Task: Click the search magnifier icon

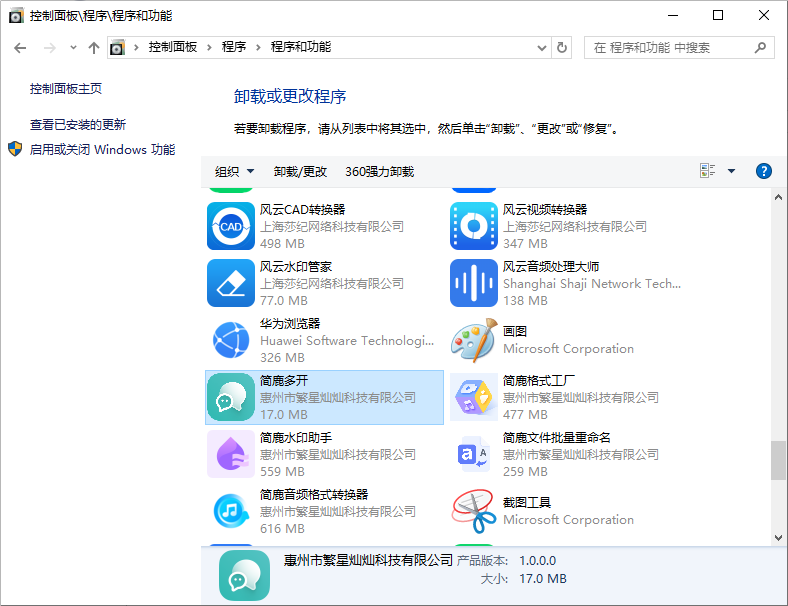Action: [760, 48]
